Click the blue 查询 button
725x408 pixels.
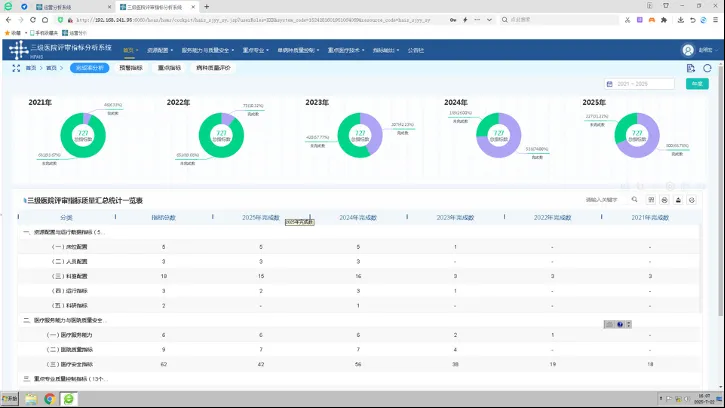click(696, 84)
